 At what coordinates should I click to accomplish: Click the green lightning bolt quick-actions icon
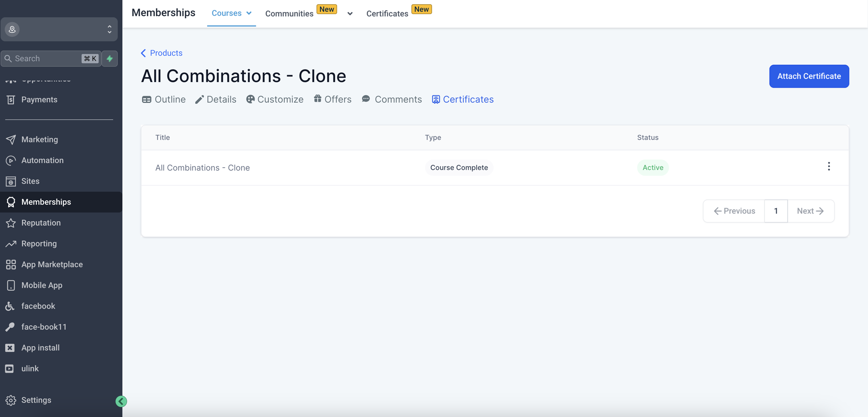(110, 59)
